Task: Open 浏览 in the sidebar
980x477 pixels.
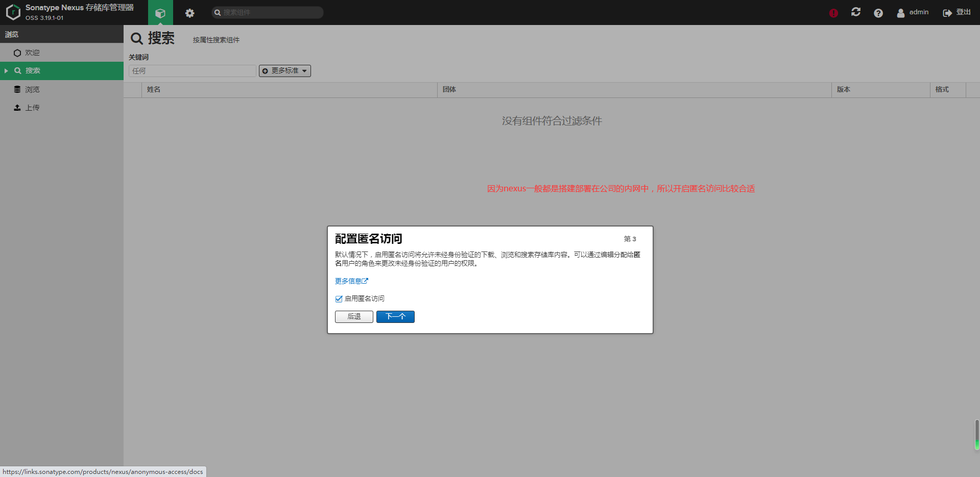Action: tap(62, 89)
